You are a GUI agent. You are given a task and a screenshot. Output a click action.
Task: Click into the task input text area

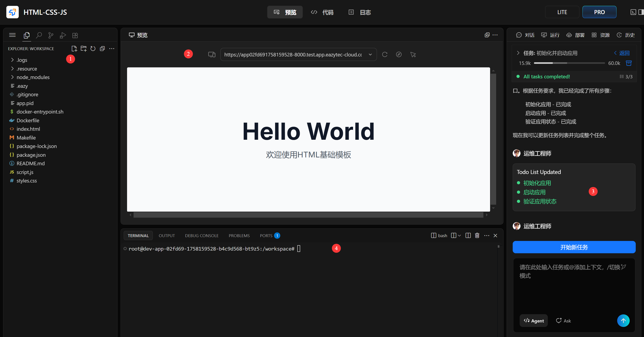(x=574, y=285)
